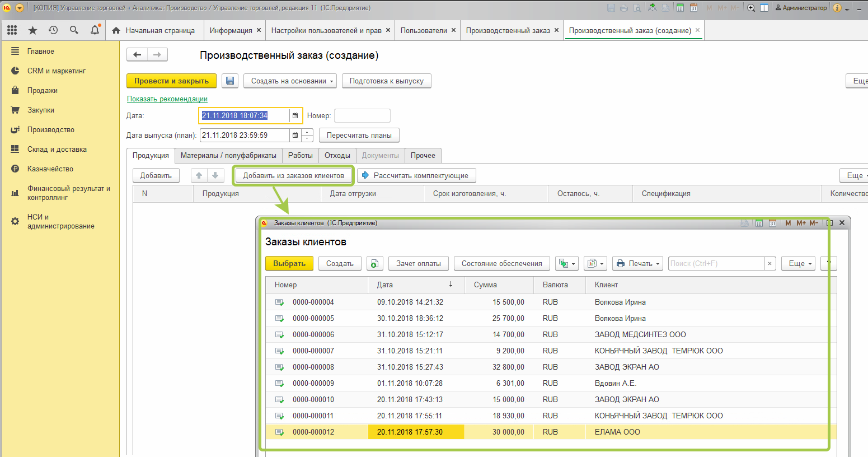Show history via the clock icon
This screenshot has width=868, height=457.
(53, 30)
